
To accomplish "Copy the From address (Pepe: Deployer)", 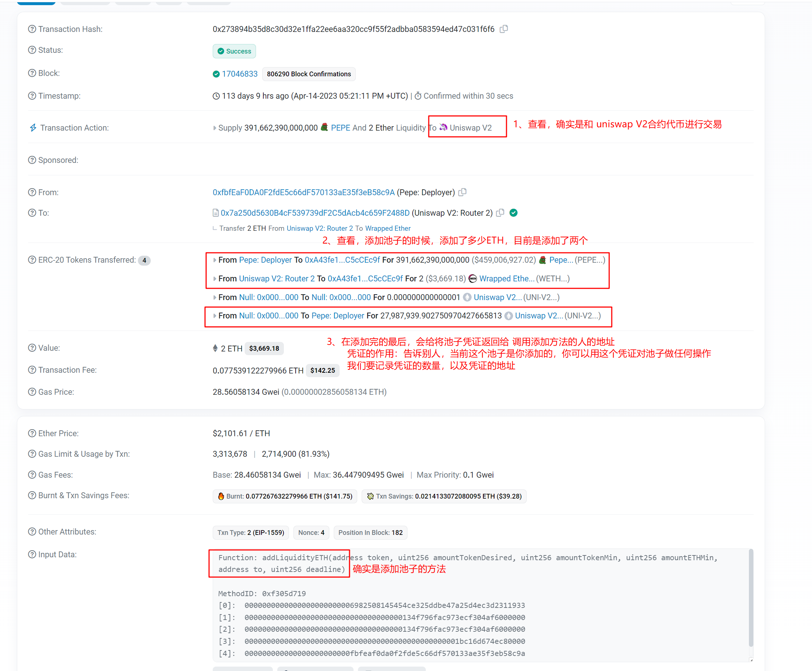I will [x=462, y=192].
